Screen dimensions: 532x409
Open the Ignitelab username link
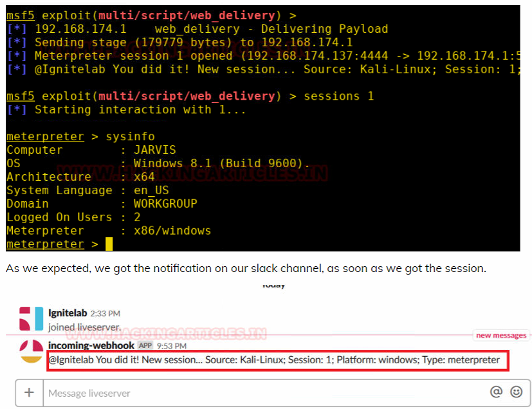point(68,313)
